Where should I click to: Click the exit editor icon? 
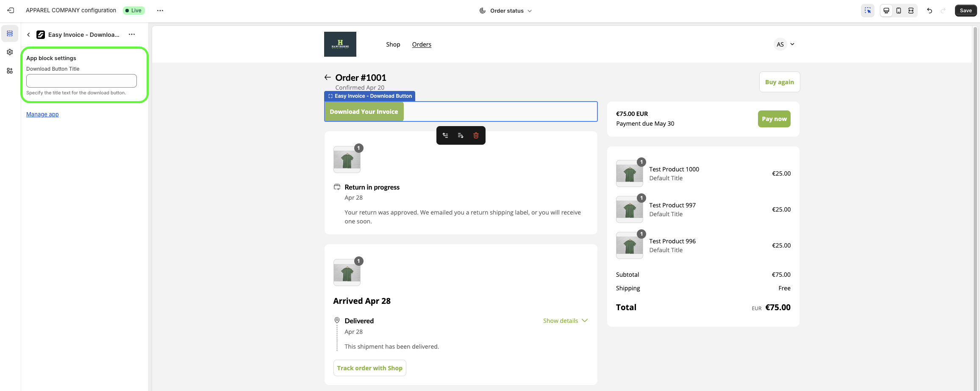pos(11,11)
